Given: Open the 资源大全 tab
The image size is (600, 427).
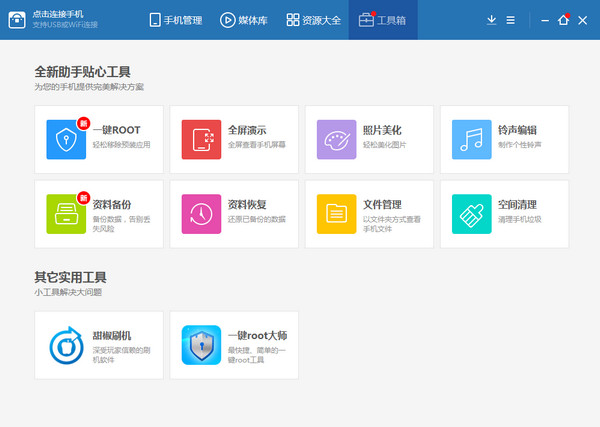Looking at the screenshot, I should pyautogui.click(x=312, y=20).
